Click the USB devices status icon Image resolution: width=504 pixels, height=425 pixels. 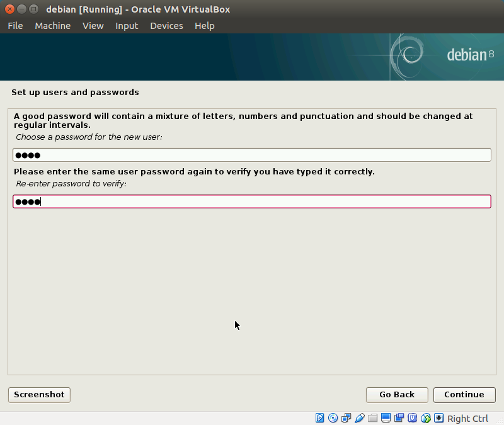point(360,418)
